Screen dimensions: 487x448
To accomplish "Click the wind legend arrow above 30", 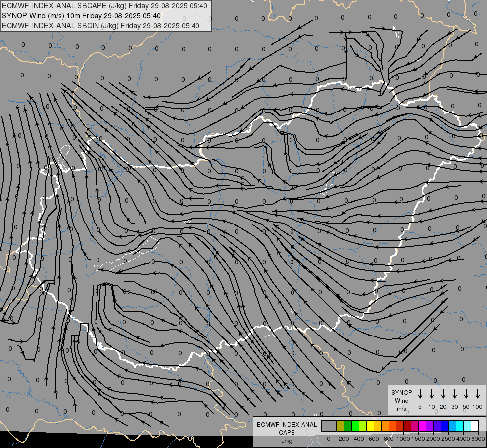I will [454, 394].
